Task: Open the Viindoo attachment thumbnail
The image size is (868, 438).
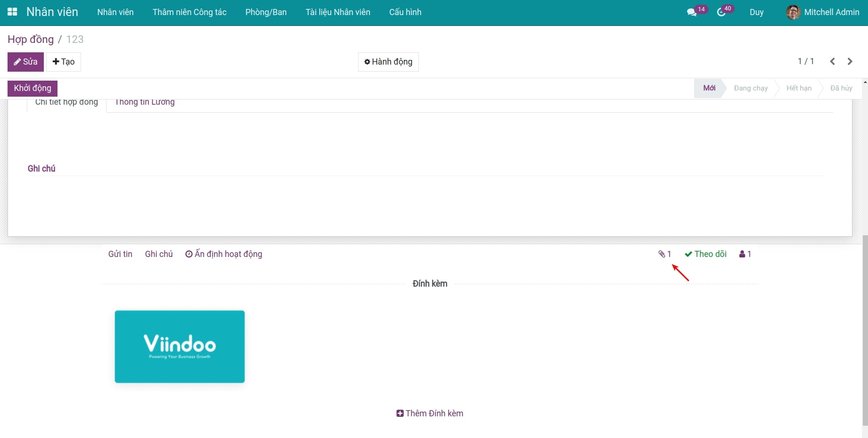Action: pyautogui.click(x=180, y=347)
